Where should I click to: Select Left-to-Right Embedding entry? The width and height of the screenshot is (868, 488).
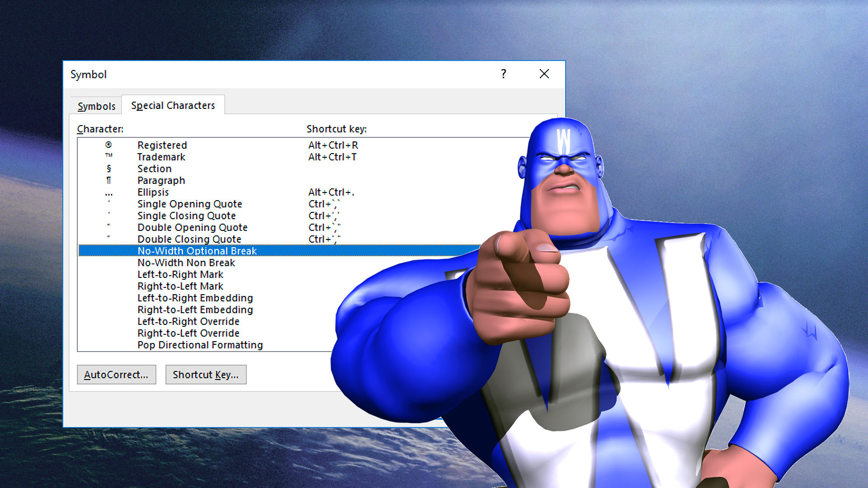pyautogui.click(x=194, y=299)
